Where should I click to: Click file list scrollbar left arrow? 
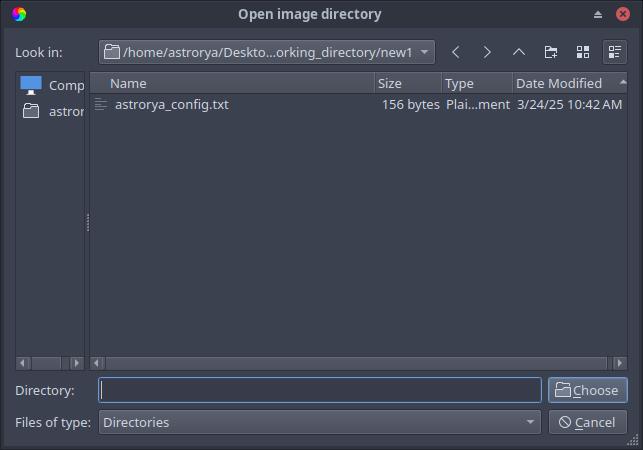pos(97,363)
